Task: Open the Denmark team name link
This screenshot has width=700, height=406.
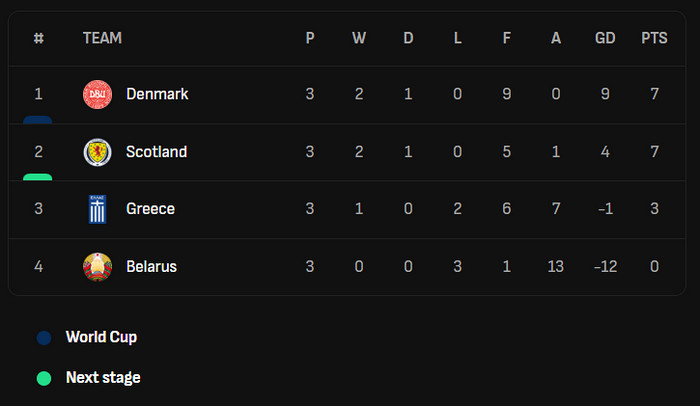Action: pos(157,94)
